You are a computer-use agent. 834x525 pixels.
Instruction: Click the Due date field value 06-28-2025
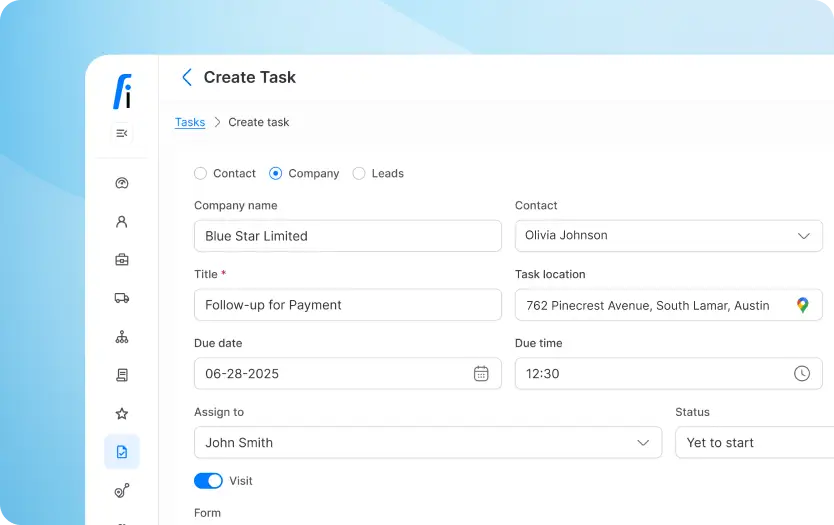(x=242, y=373)
